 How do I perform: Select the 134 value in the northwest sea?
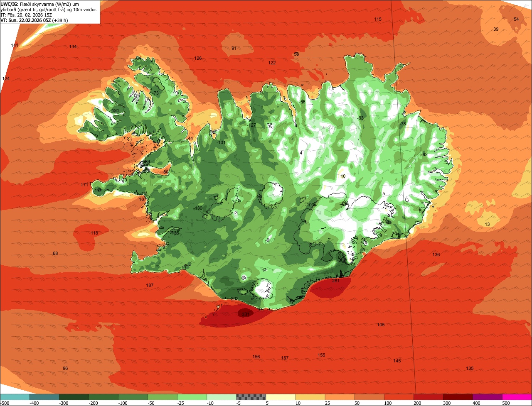(73, 46)
